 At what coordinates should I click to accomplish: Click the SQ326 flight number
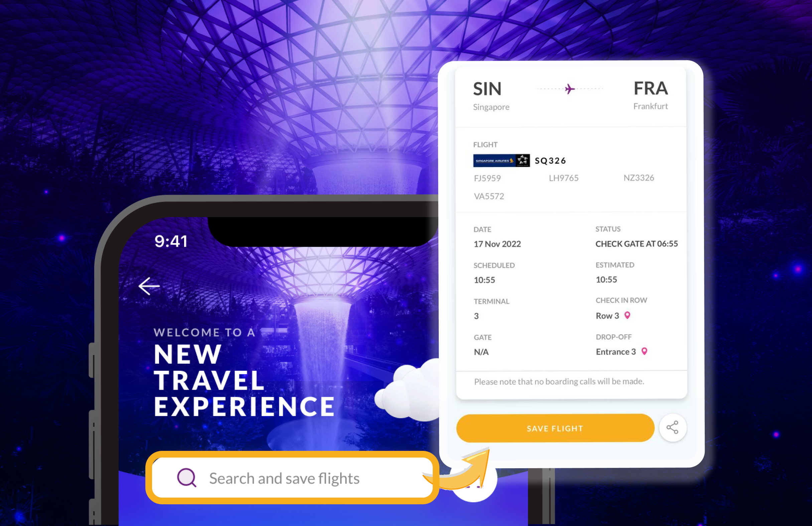[550, 161]
